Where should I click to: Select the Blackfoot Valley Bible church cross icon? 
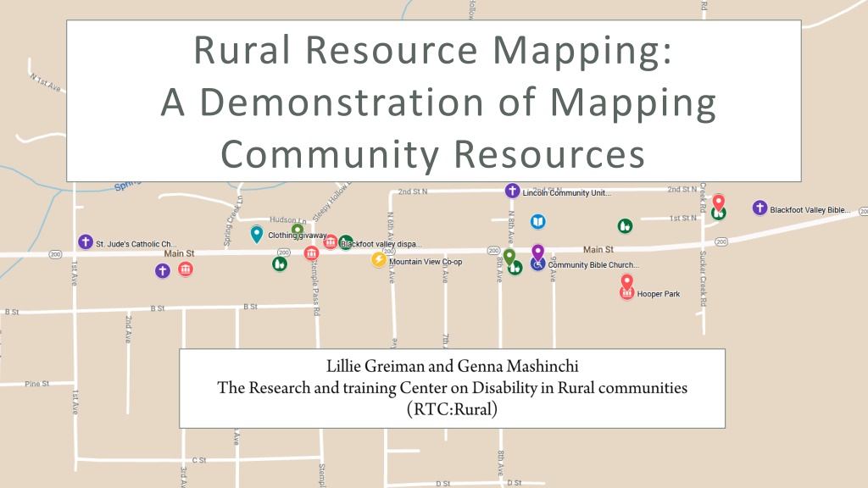pos(759,208)
